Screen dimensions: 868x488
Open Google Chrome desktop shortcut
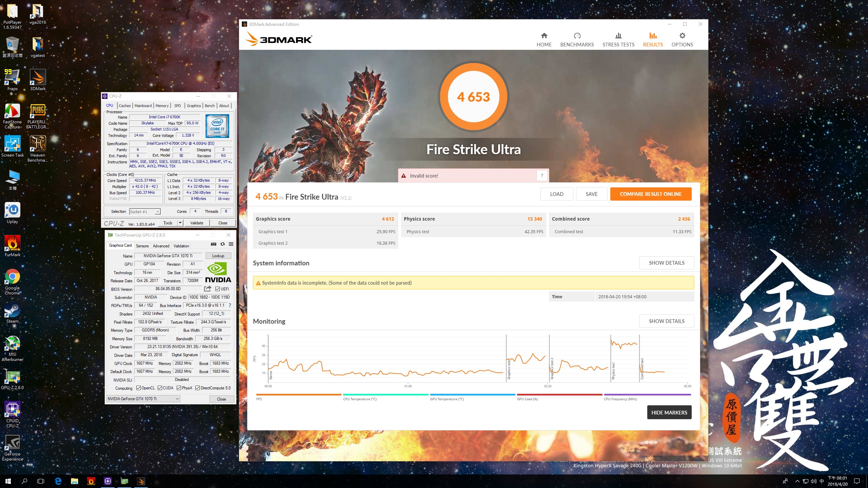(x=13, y=282)
